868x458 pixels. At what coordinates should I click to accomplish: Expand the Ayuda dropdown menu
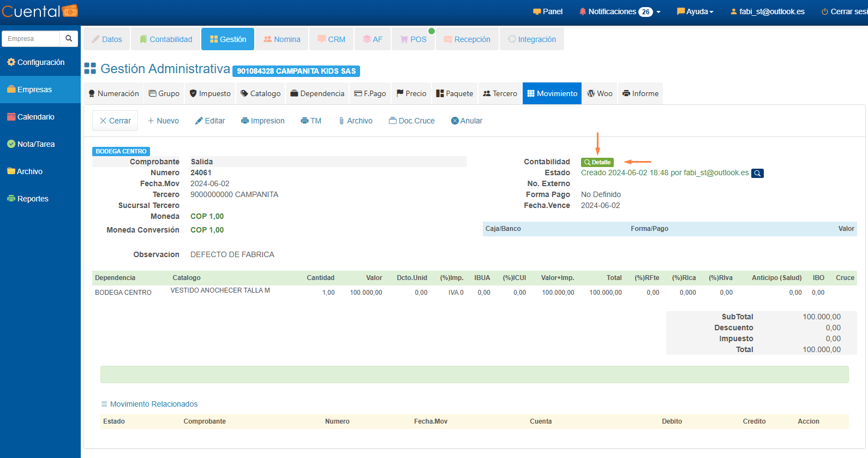pyautogui.click(x=695, y=11)
